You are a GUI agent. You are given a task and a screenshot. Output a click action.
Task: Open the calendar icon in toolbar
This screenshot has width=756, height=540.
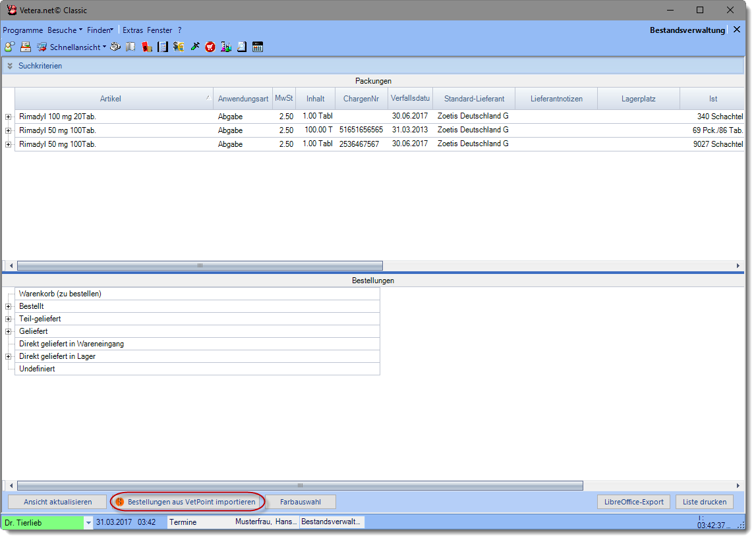tap(258, 47)
